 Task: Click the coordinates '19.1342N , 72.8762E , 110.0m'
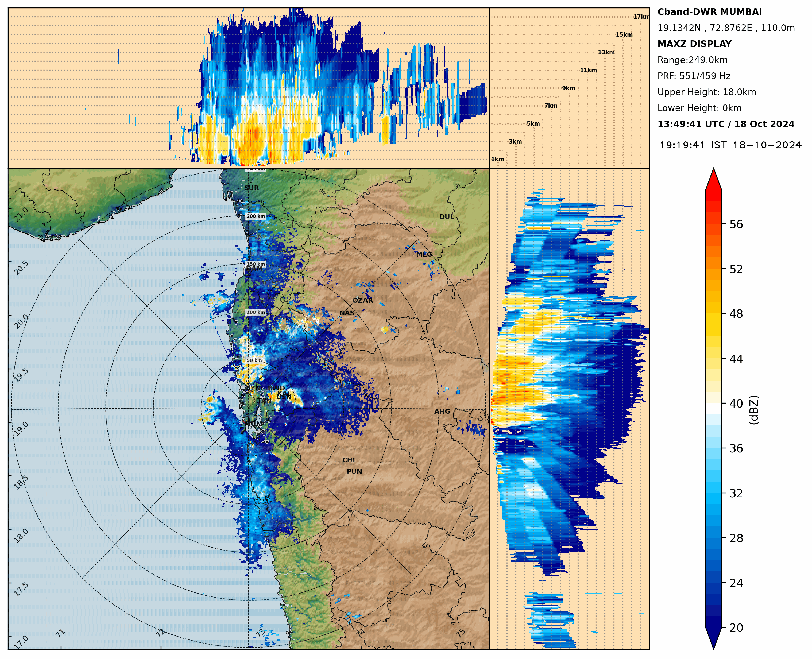tap(726, 28)
